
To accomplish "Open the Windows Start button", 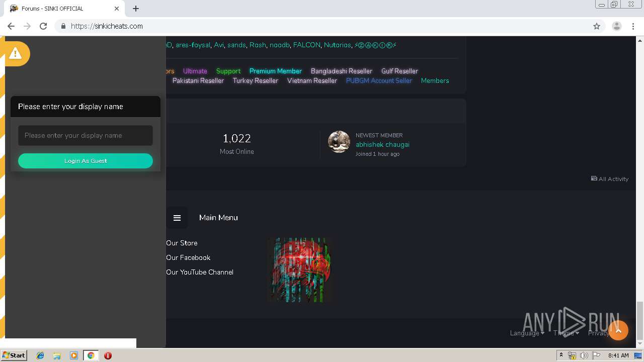I will coord(14,355).
